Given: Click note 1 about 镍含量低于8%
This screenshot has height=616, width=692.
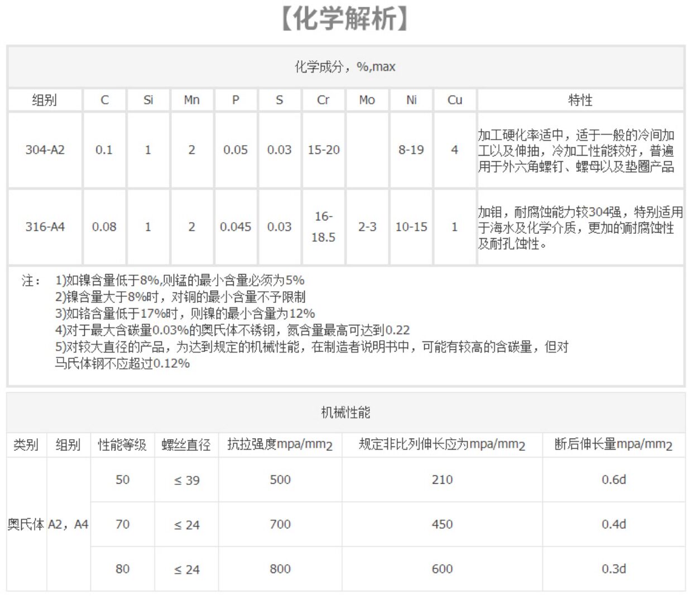Looking at the screenshot, I should pyautogui.click(x=180, y=280).
